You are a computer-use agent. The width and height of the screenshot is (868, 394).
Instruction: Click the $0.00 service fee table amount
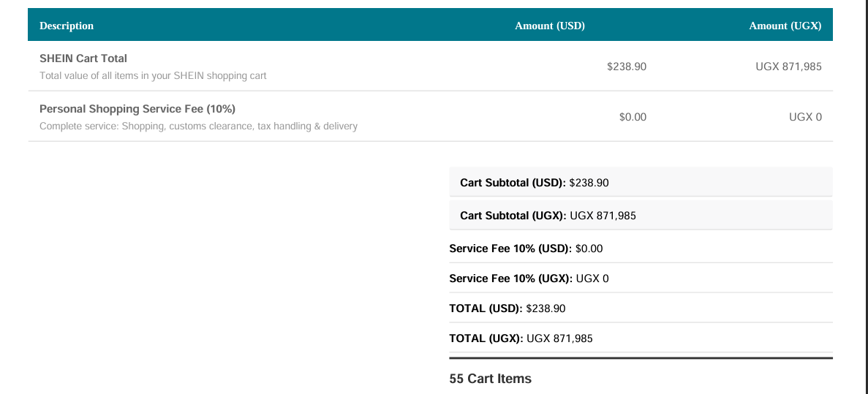[633, 117]
